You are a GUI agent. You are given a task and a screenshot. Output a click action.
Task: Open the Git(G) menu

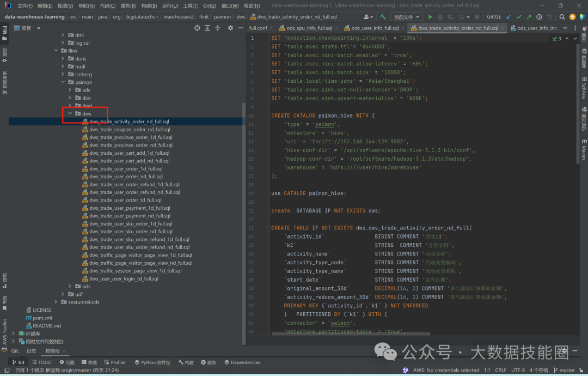[x=210, y=5]
